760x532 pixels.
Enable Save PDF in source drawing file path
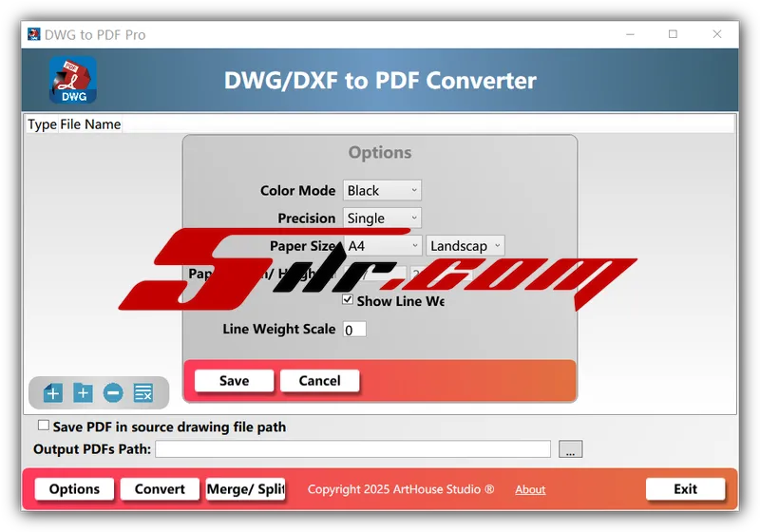(x=43, y=426)
